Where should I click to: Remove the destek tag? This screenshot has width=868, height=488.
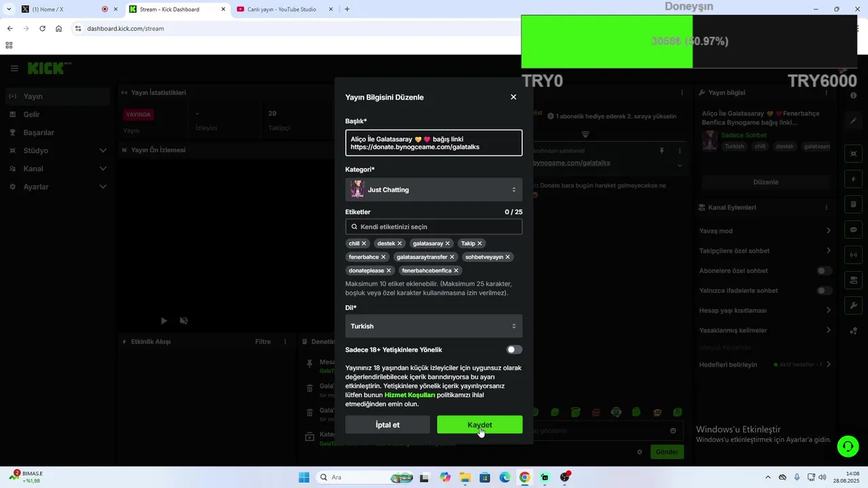[x=399, y=243]
